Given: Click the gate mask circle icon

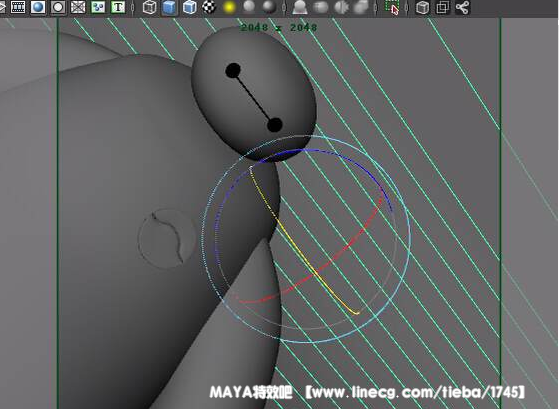Looking at the screenshot, I should tap(58, 7).
